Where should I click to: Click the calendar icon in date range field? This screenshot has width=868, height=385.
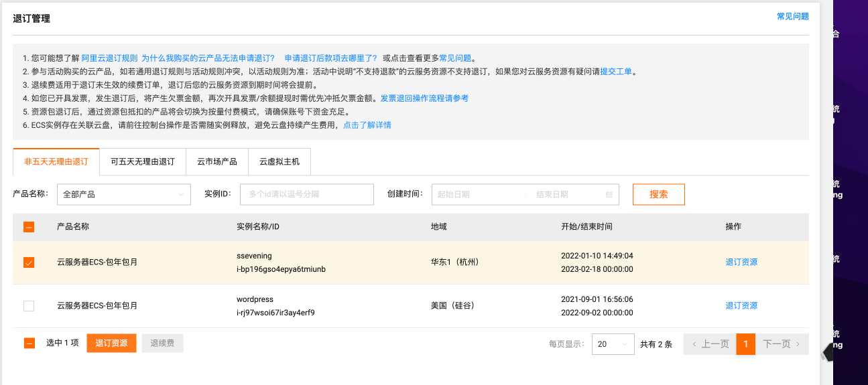(x=609, y=195)
